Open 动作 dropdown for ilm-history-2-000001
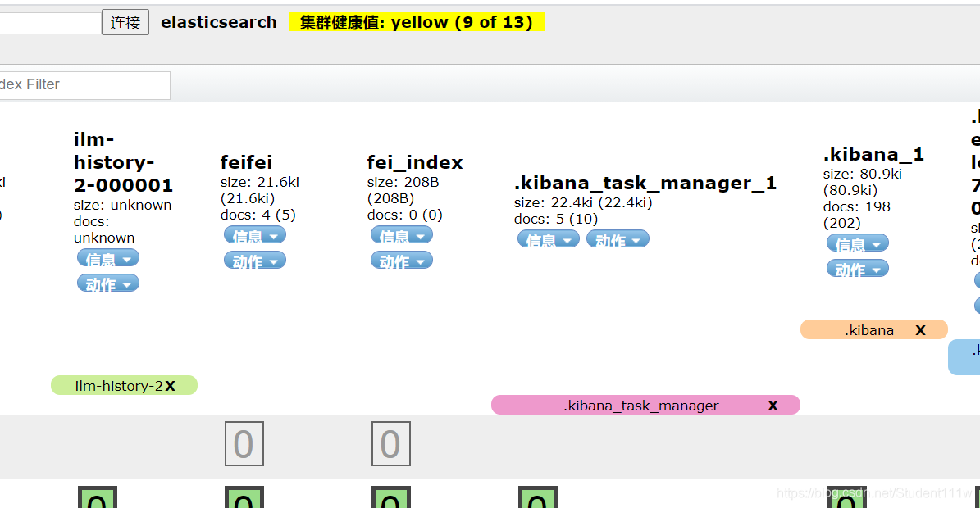This screenshot has height=508, width=980. (x=108, y=283)
